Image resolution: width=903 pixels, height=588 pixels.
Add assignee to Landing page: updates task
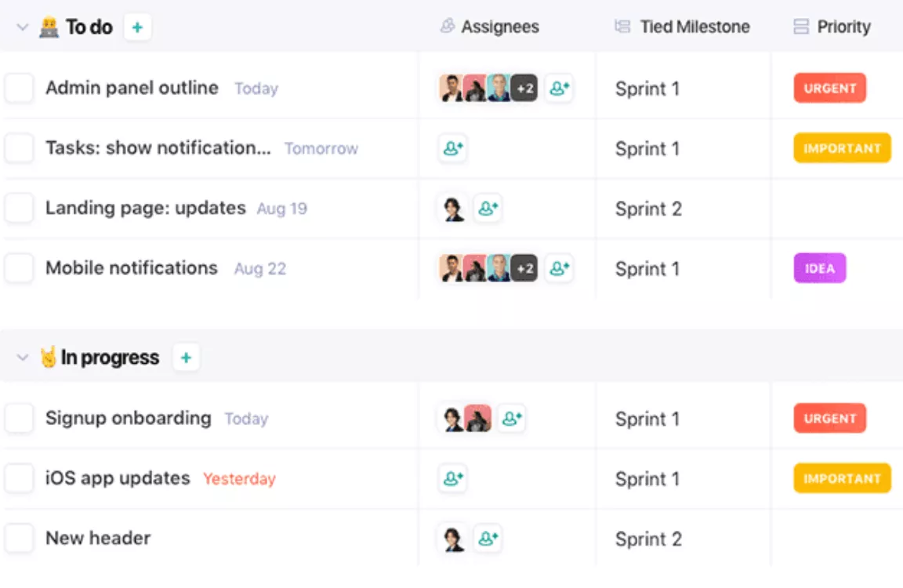coord(488,208)
